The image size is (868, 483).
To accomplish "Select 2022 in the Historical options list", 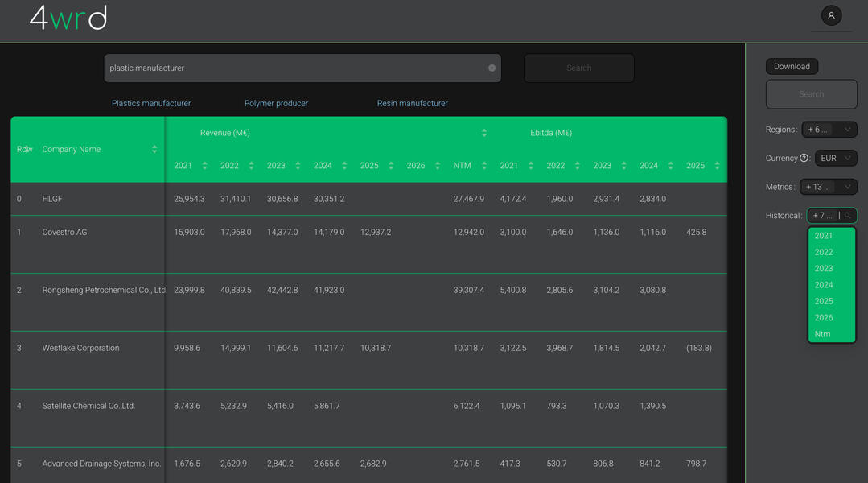I will tap(822, 251).
